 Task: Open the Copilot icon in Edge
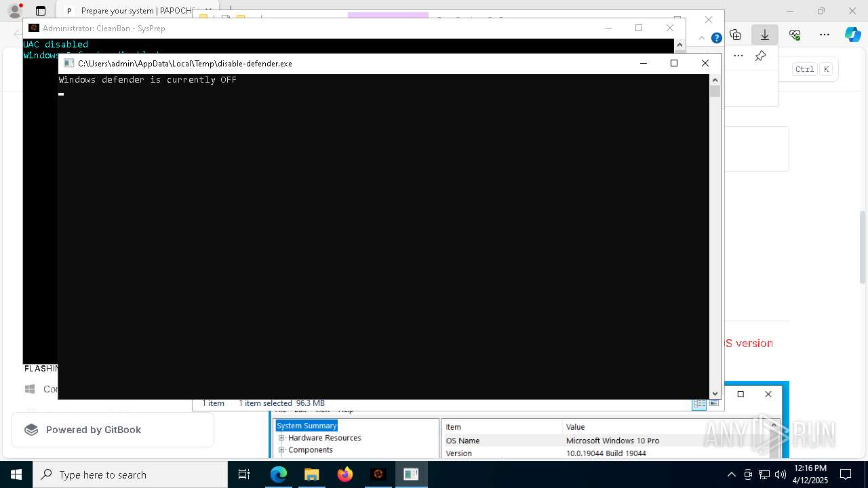coord(852,35)
